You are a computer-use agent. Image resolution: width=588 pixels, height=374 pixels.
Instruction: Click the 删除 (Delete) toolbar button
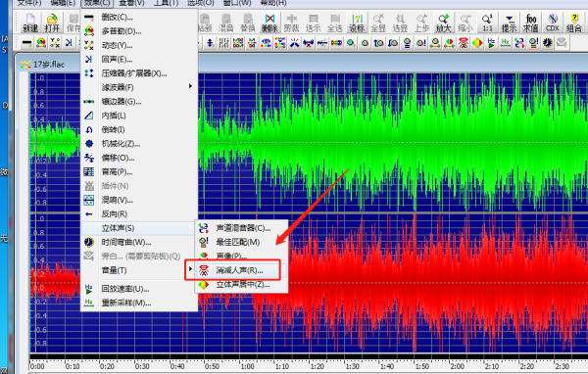coord(269,23)
